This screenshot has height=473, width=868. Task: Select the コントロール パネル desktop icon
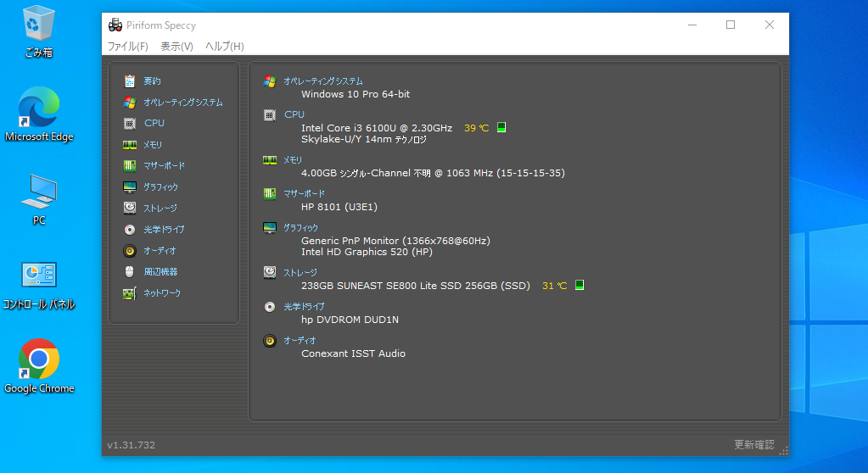39,286
